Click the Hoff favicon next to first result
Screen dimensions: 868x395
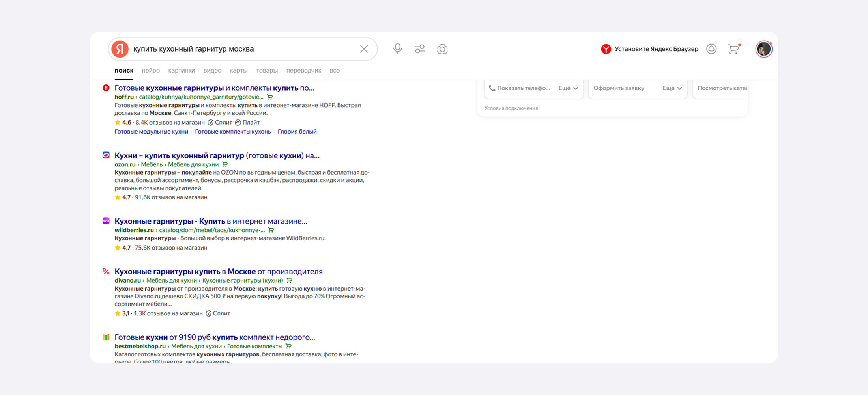pyautogui.click(x=106, y=88)
